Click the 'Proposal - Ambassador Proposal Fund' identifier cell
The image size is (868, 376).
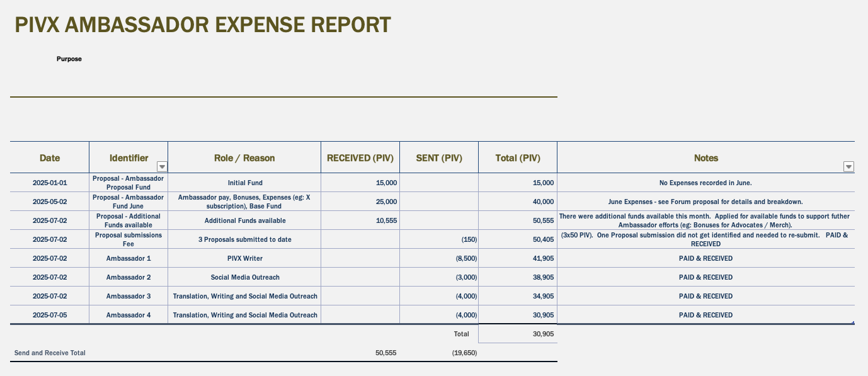[x=128, y=183]
